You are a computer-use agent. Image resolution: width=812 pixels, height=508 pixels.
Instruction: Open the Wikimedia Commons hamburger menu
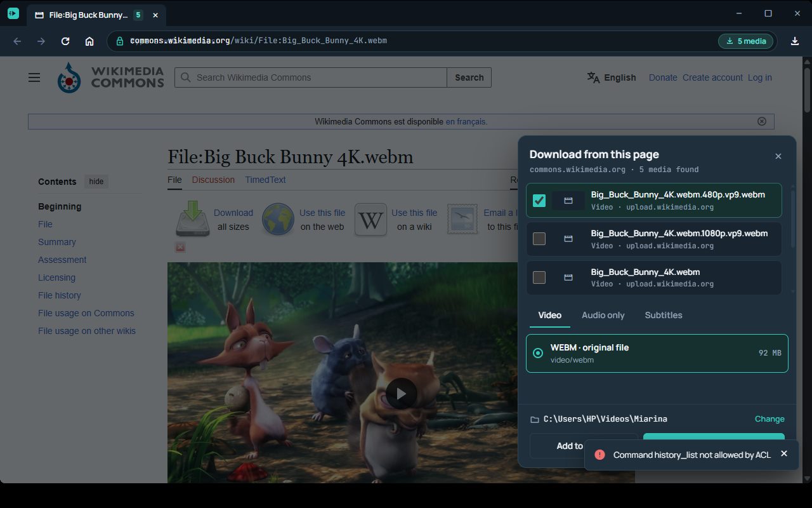coord(34,77)
